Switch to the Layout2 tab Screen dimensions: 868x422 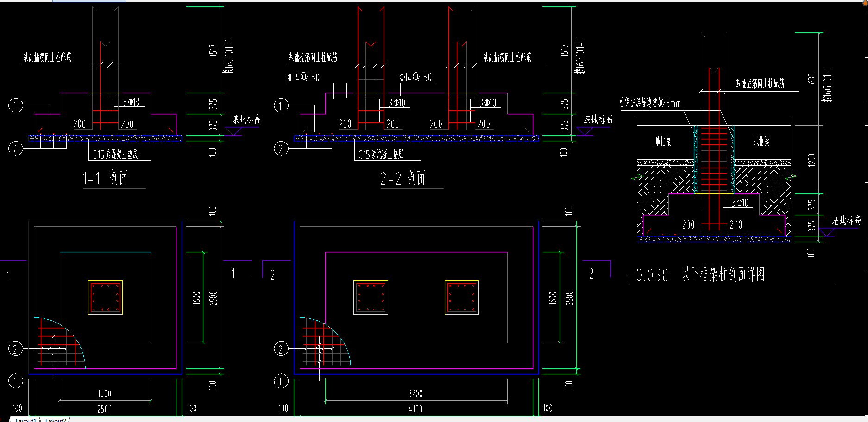pyautogui.click(x=56, y=420)
